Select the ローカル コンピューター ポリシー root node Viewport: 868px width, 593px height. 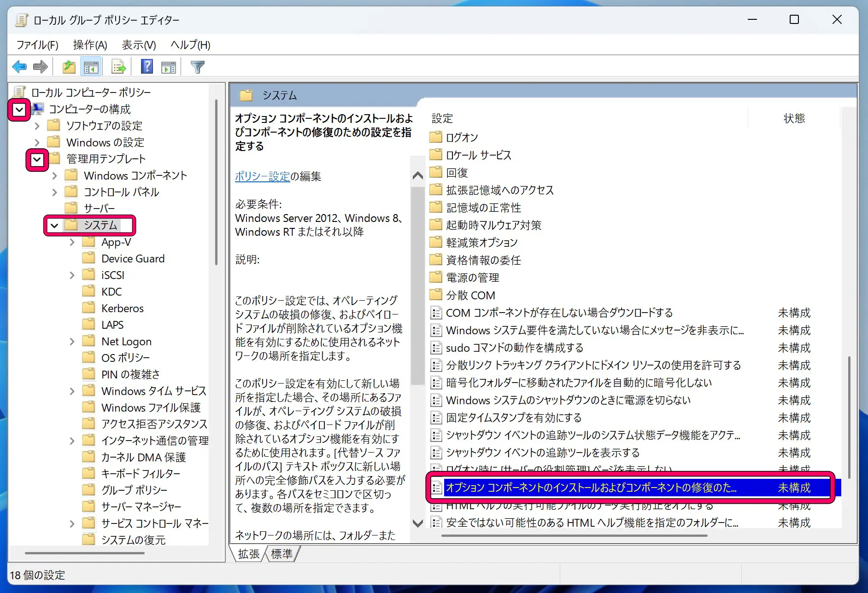tap(91, 93)
